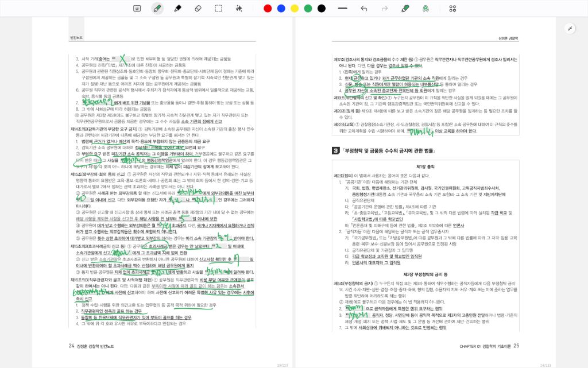Pick the green pen color
The image size is (588, 368).
(308, 9)
